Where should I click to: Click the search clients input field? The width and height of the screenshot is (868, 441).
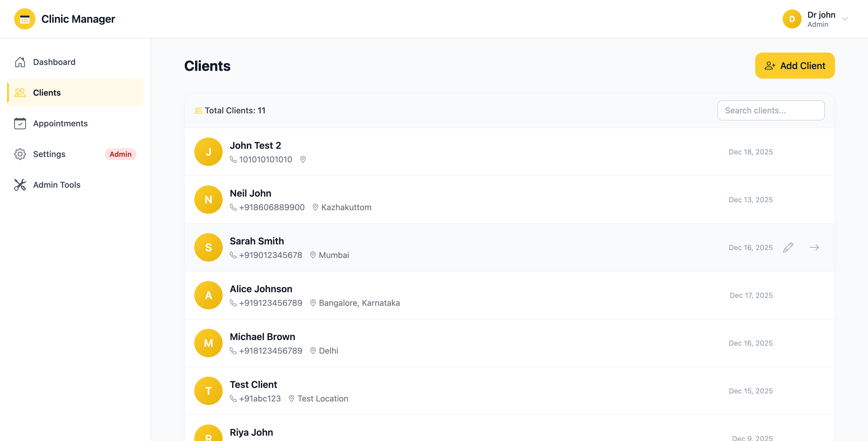(771, 110)
